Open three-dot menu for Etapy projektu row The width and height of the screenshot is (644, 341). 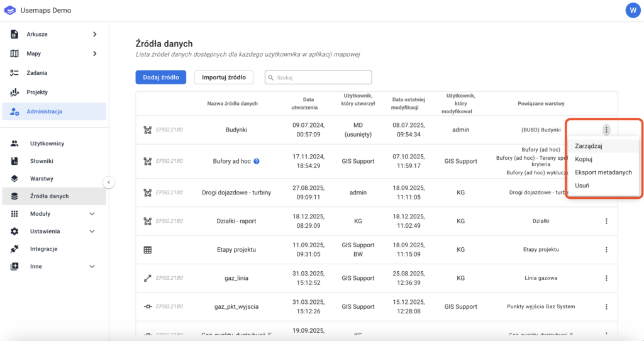tap(606, 250)
